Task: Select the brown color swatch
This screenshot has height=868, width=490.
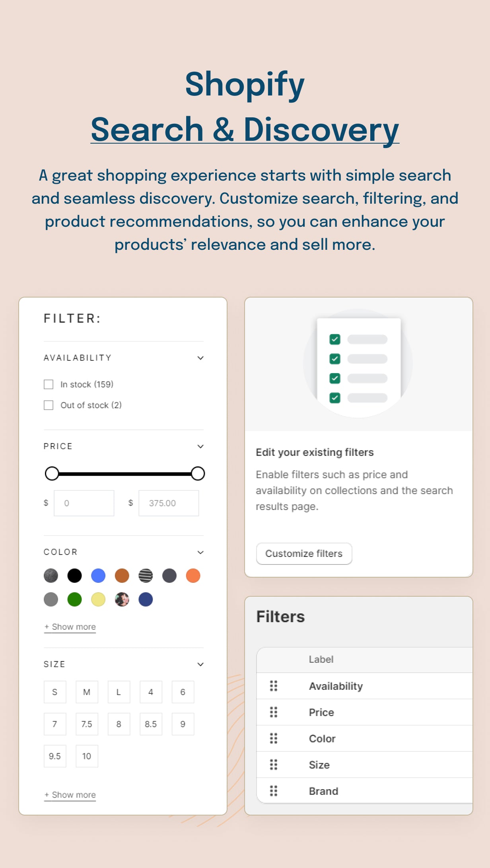Action: click(x=122, y=576)
